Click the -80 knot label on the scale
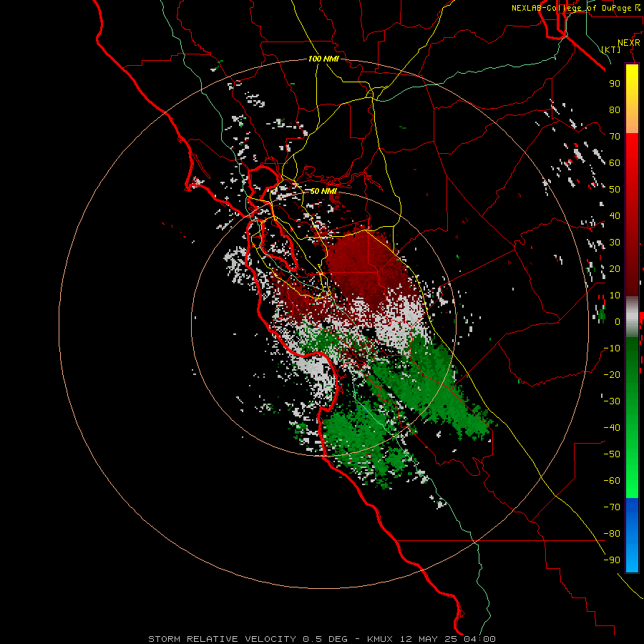This screenshot has width=644, height=644. click(x=612, y=534)
